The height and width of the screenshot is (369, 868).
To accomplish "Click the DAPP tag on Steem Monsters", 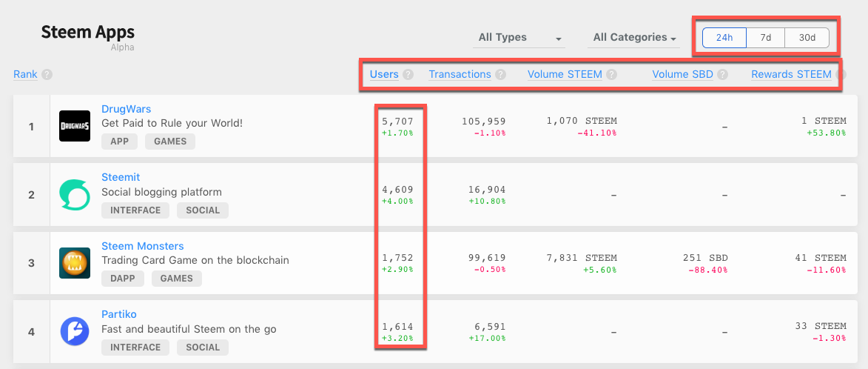I will (123, 279).
